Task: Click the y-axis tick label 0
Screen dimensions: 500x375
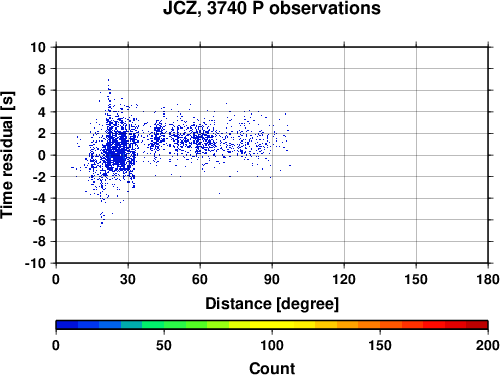Action: pyautogui.click(x=42, y=155)
